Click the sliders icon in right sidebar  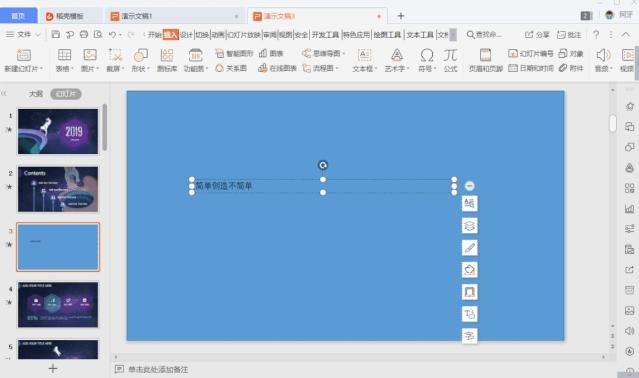[629, 229]
